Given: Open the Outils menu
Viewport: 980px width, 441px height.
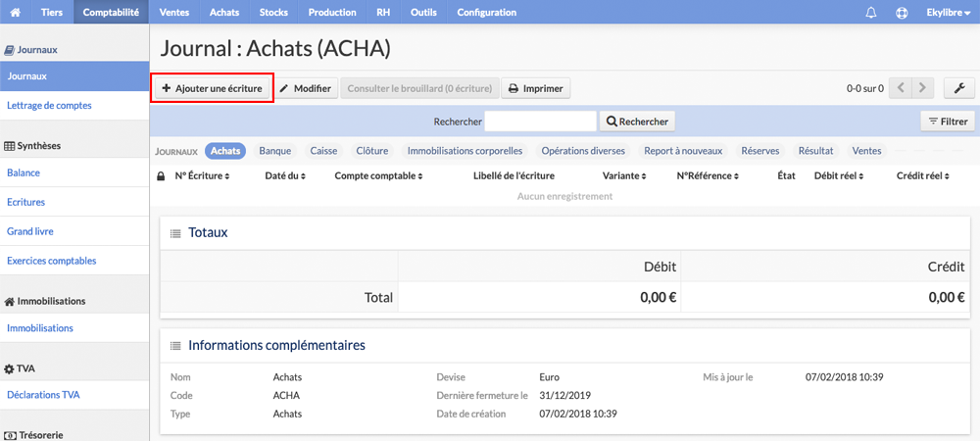Looking at the screenshot, I should tap(423, 12).
